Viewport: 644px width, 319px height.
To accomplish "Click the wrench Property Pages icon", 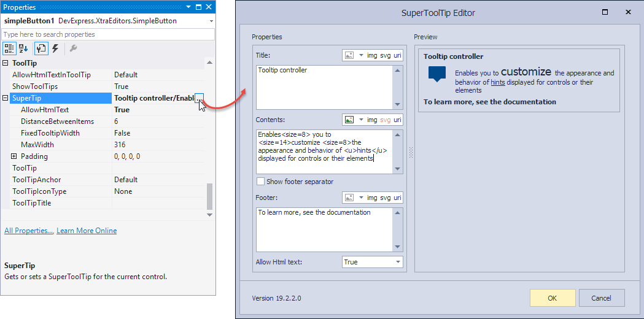I will [72, 48].
